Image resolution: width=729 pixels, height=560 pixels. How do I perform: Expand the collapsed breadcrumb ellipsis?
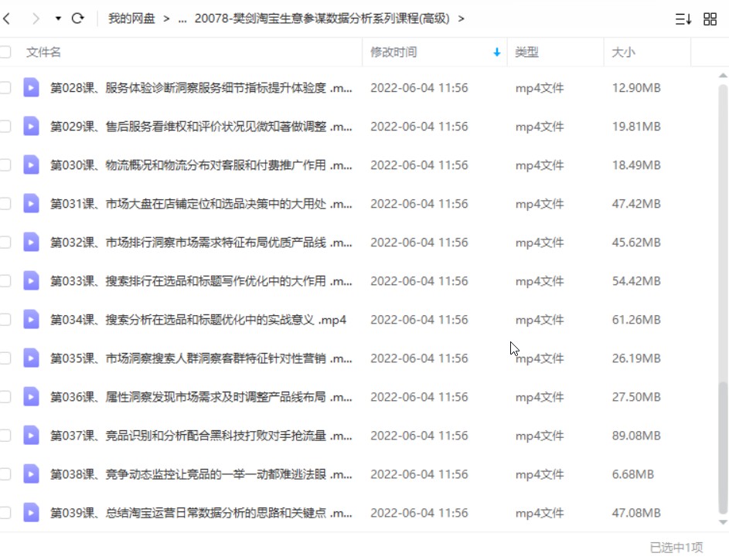pyautogui.click(x=182, y=19)
